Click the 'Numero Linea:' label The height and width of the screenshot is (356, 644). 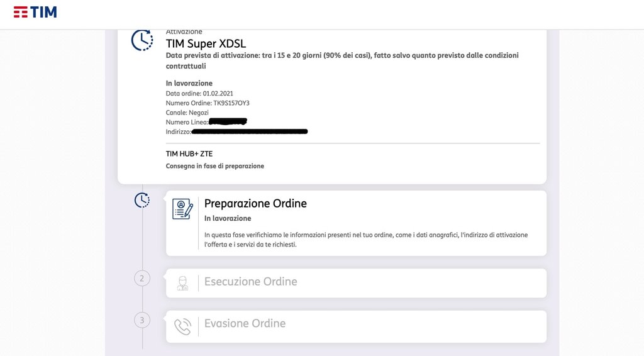pos(187,123)
